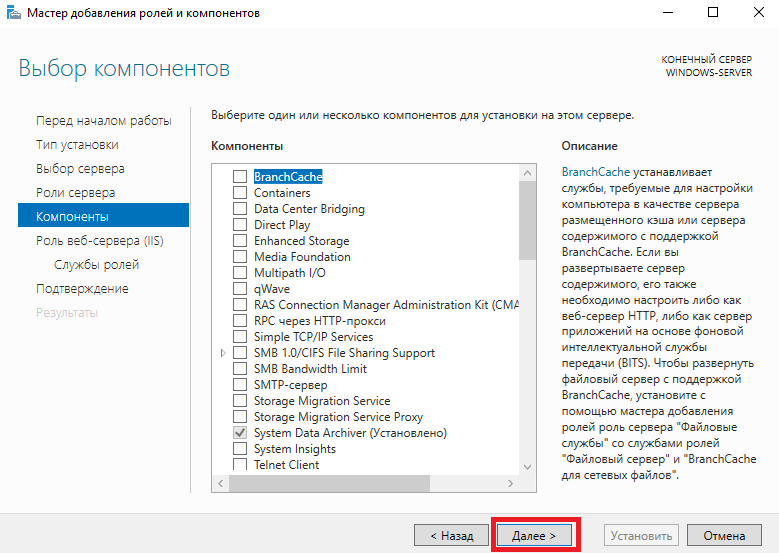Go to Роль веб-сервера (IIS) step

(x=99, y=240)
